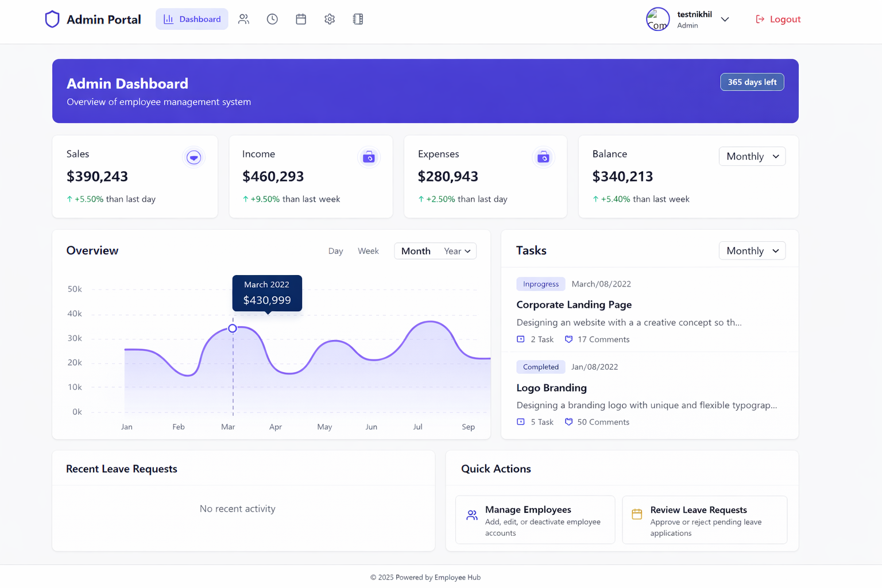Click the briefcase icon on the Expenses card

(x=543, y=157)
